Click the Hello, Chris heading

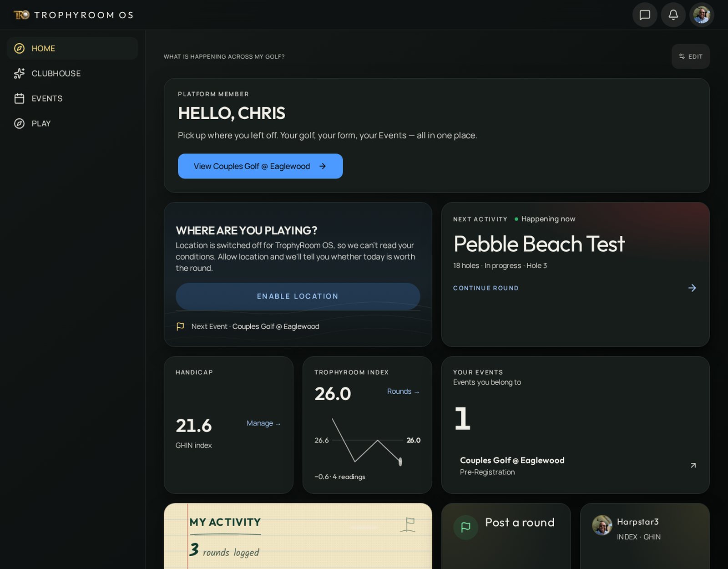pyautogui.click(x=232, y=113)
